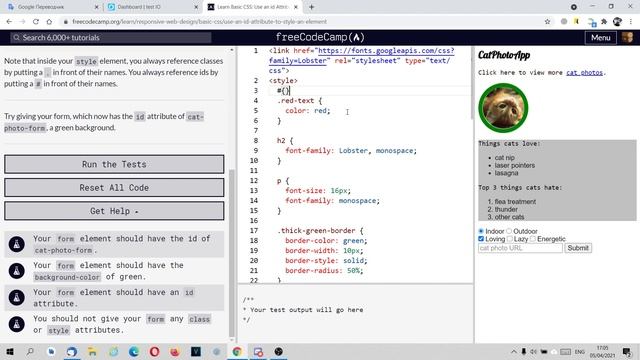Open the volume icon in system tray

[533, 351]
